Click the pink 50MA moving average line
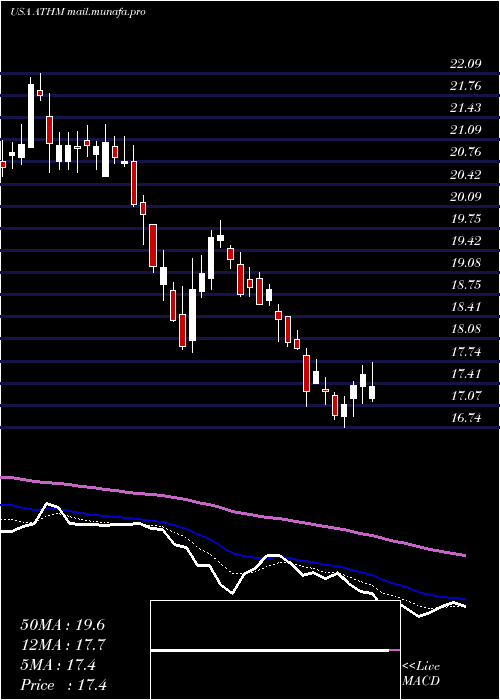The height and width of the screenshot is (700, 500). point(232,511)
